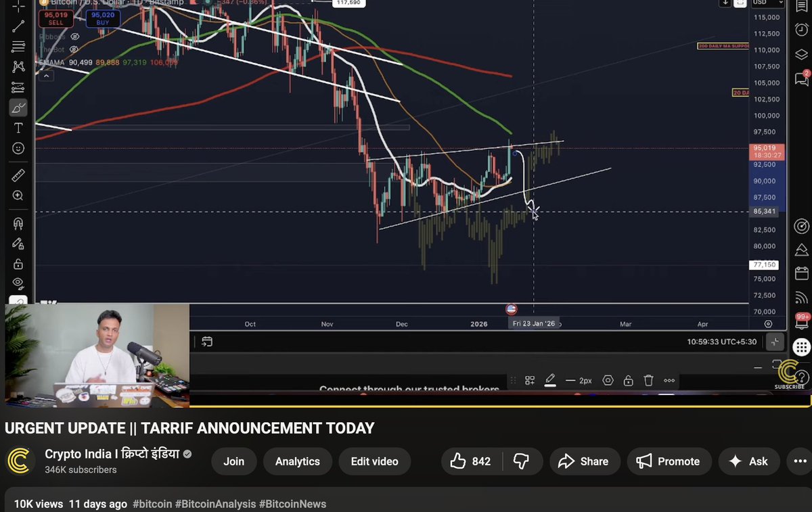Toggle stay-in-drawing-mode pencil lock
Image resolution: width=812 pixels, height=512 pixels.
pos(18,243)
